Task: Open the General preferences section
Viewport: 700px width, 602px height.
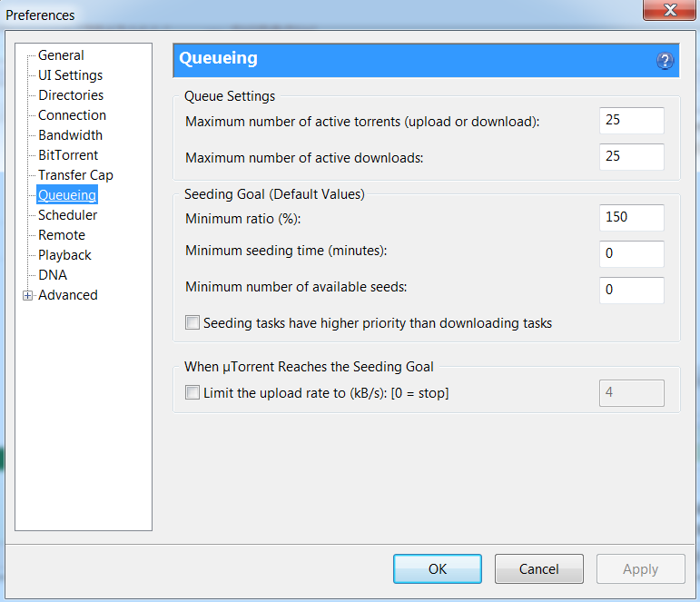Action: pyautogui.click(x=61, y=55)
